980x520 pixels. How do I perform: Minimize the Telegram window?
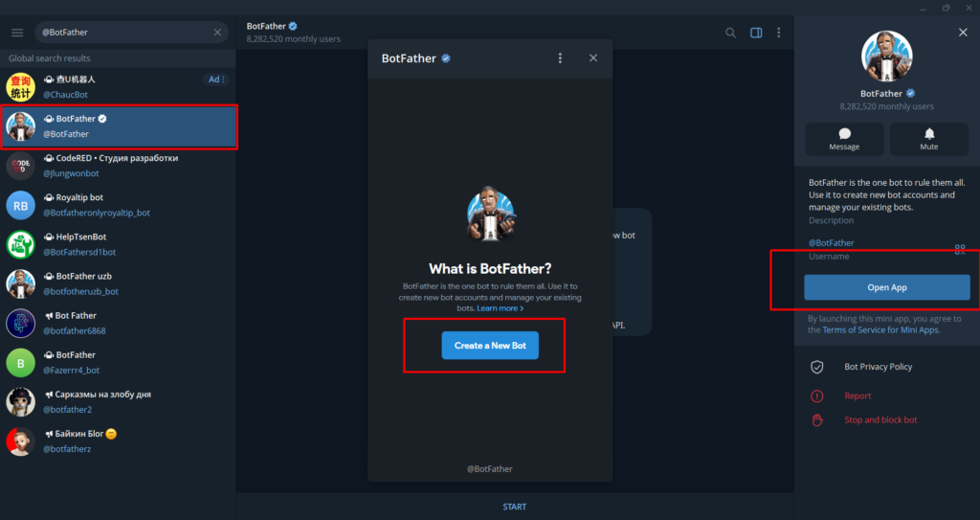click(x=923, y=8)
